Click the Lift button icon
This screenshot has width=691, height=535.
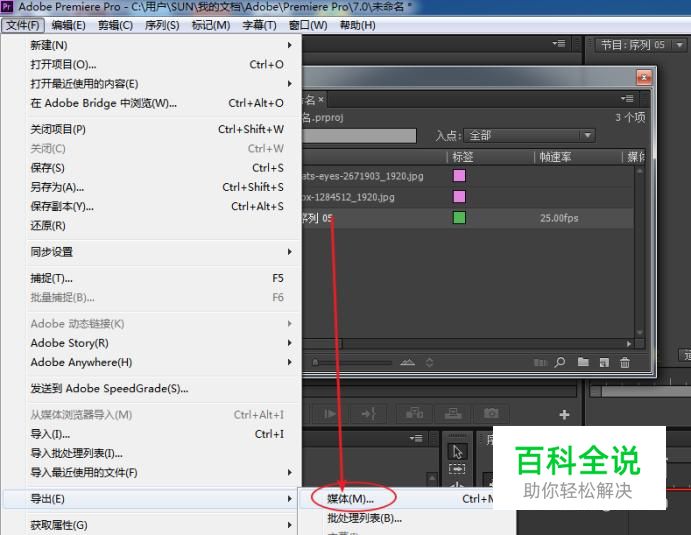click(x=415, y=413)
